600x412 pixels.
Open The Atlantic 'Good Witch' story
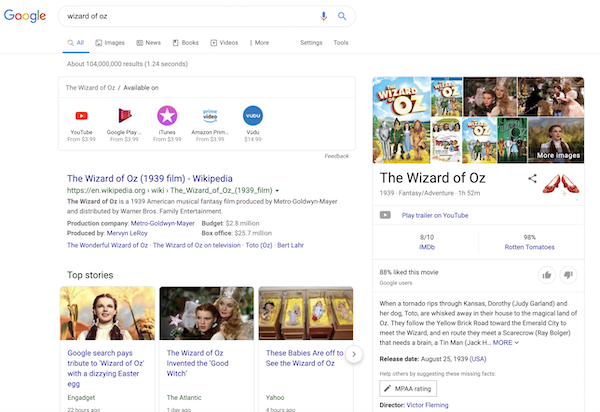tap(197, 363)
